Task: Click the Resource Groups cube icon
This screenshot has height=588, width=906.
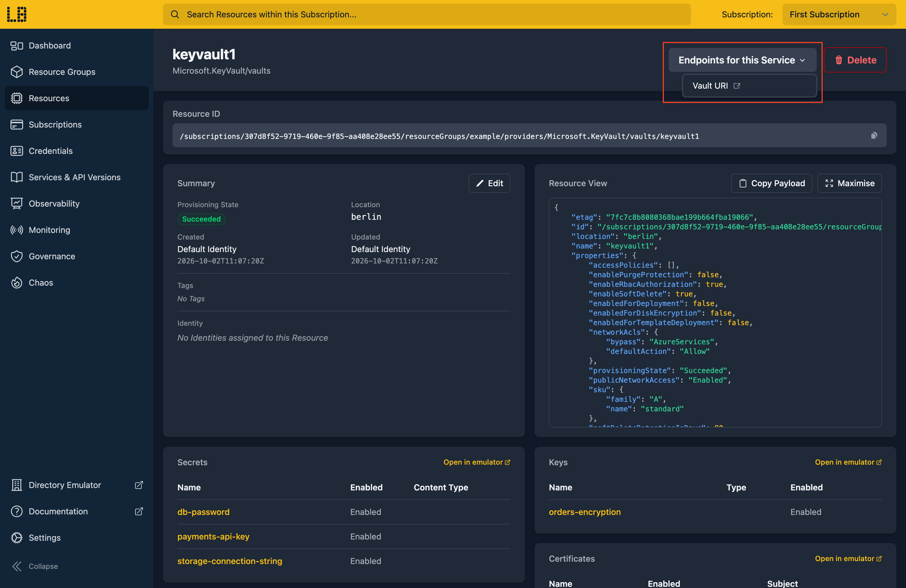Action: (x=17, y=72)
